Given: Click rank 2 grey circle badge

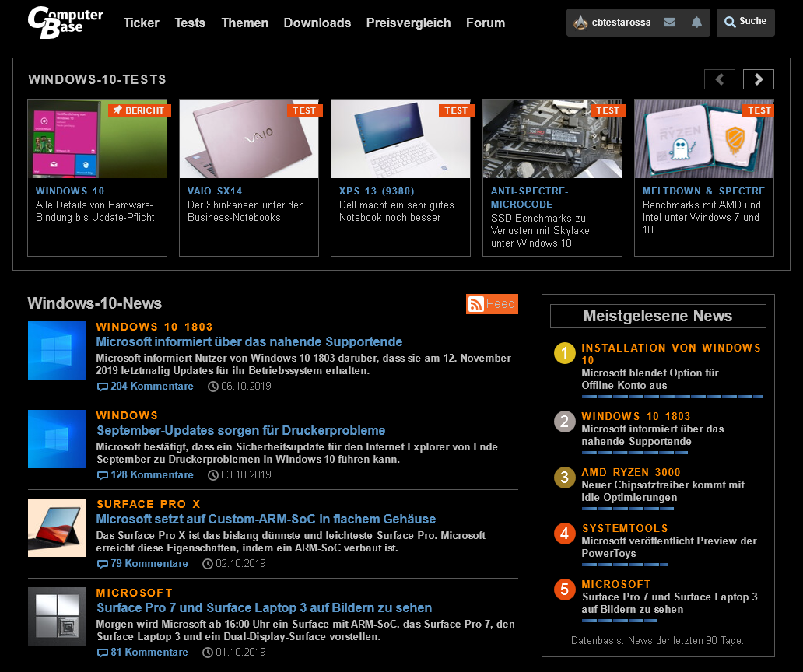Looking at the screenshot, I should (565, 422).
